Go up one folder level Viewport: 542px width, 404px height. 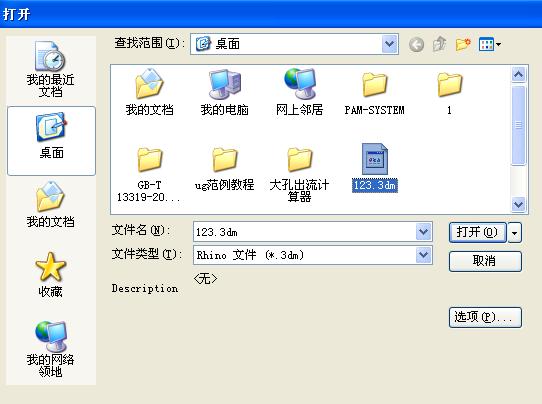coord(439,44)
